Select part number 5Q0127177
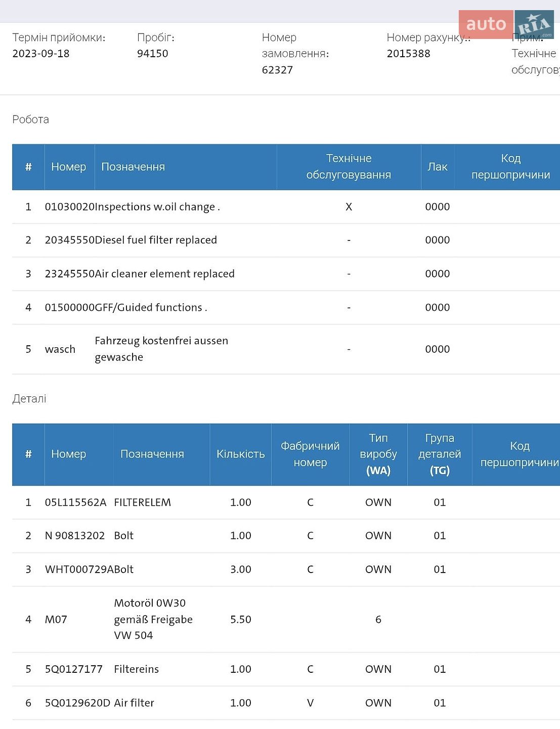Viewport: 560px width, 729px height. tap(74, 669)
